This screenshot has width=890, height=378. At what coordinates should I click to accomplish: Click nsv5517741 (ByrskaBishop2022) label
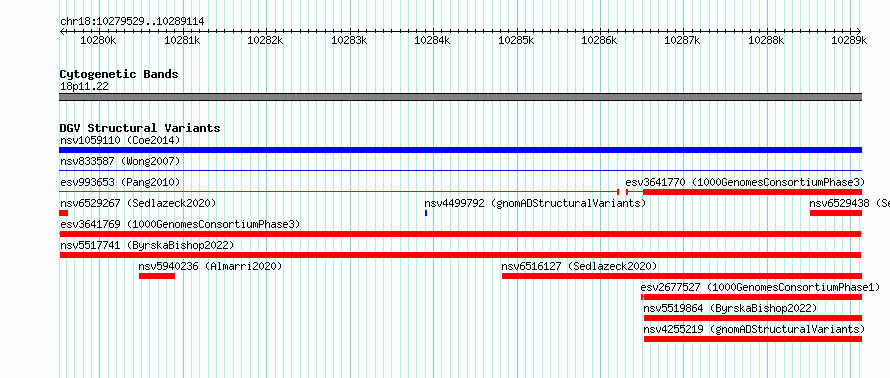(147, 245)
